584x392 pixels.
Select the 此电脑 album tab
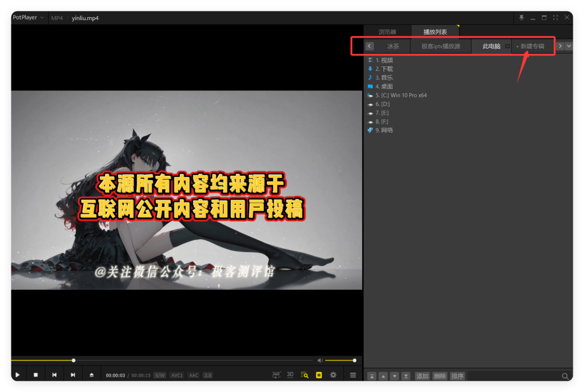491,46
